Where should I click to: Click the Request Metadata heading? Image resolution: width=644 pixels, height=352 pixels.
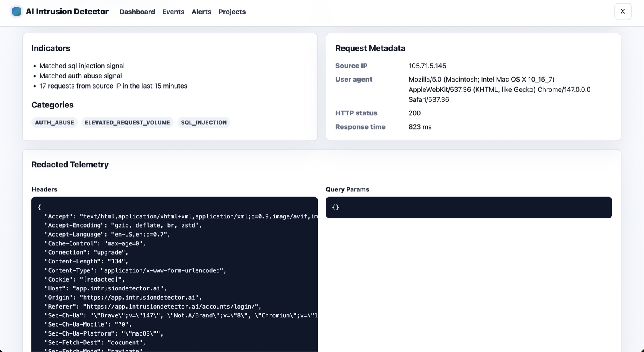tap(370, 48)
